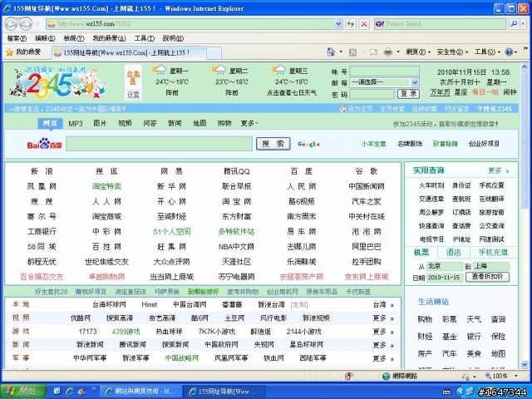Click the 万年历 calendar link
The height and width of the screenshot is (399, 532).
pos(440,92)
